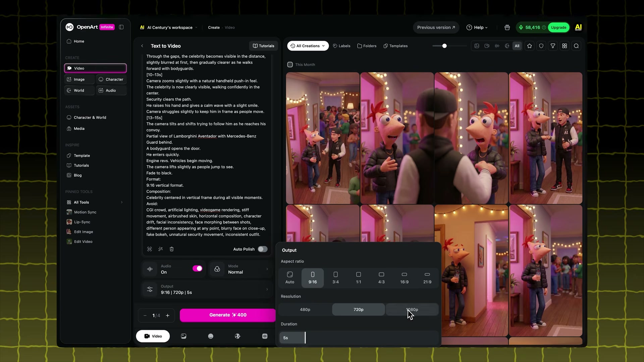Screen dimensions: 644x362
Task: Switch to character mode in bottom bar
Action: pos(211,336)
